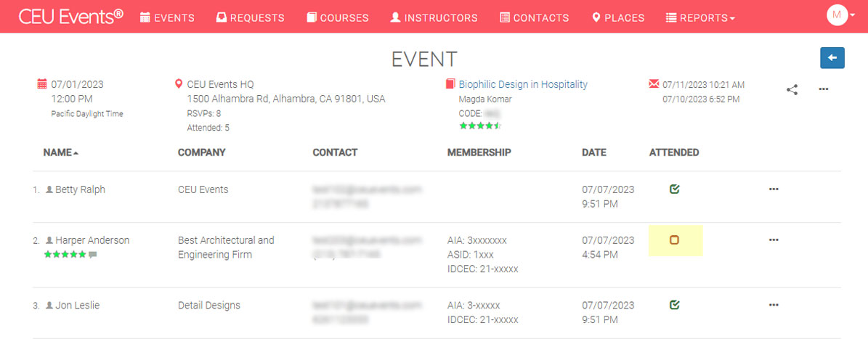Screen dimensions: 868x339
Task: Click the course star rating
Action: point(481,126)
